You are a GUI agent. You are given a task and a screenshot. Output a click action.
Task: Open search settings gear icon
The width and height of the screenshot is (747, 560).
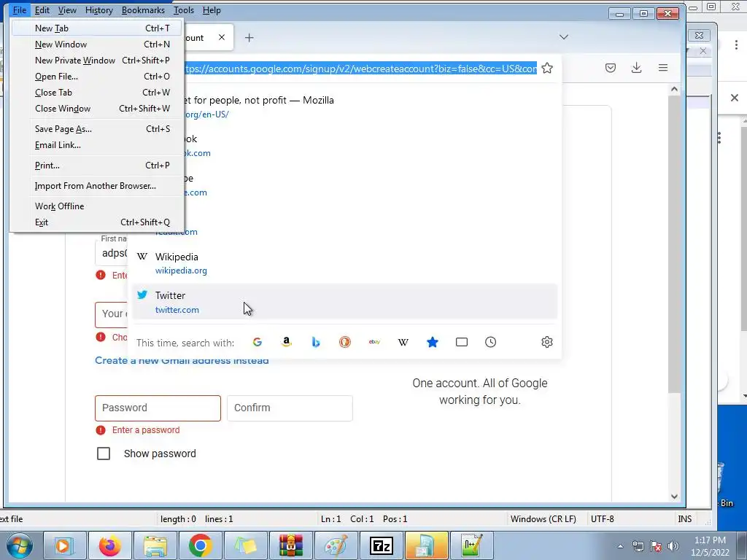[x=547, y=342]
